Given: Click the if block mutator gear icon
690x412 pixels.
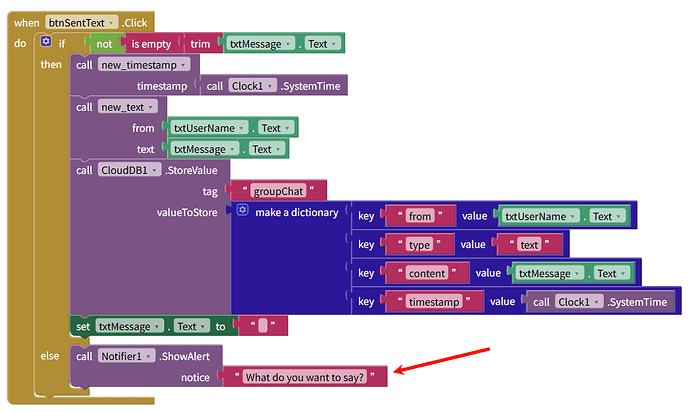Looking at the screenshot, I should (x=46, y=42).
